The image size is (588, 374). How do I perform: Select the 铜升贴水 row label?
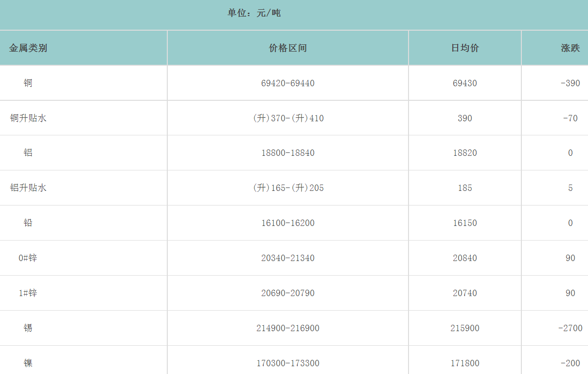click(x=28, y=118)
